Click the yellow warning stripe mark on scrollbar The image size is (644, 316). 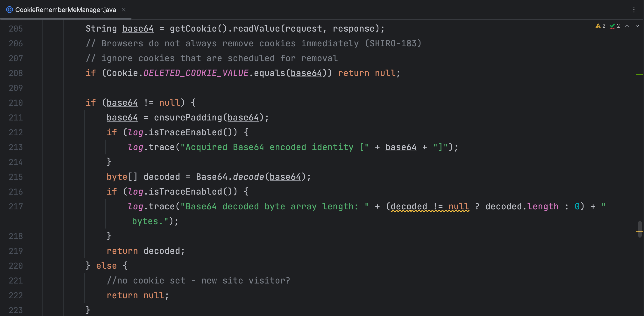point(639,231)
